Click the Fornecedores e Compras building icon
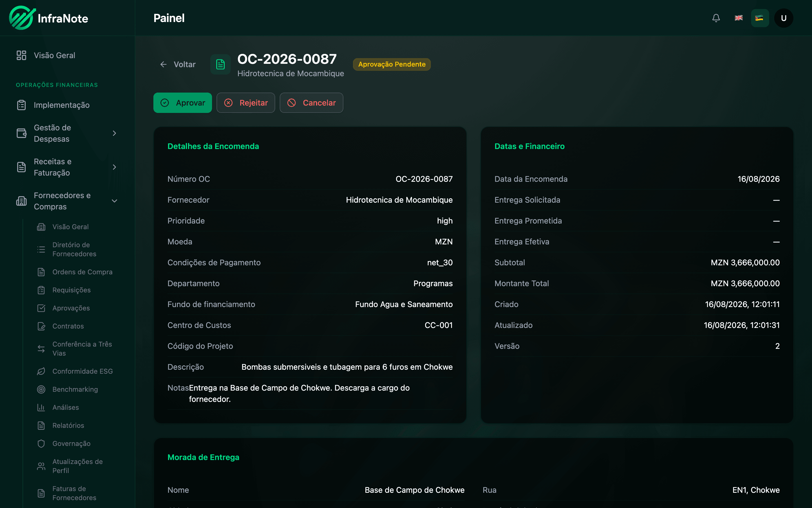Viewport: 812px width, 508px height. (21, 201)
